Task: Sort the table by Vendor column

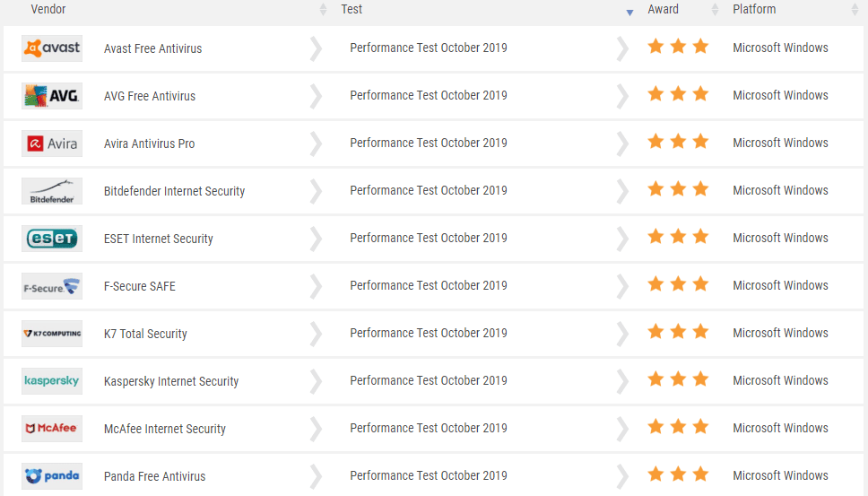Action: tap(324, 9)
